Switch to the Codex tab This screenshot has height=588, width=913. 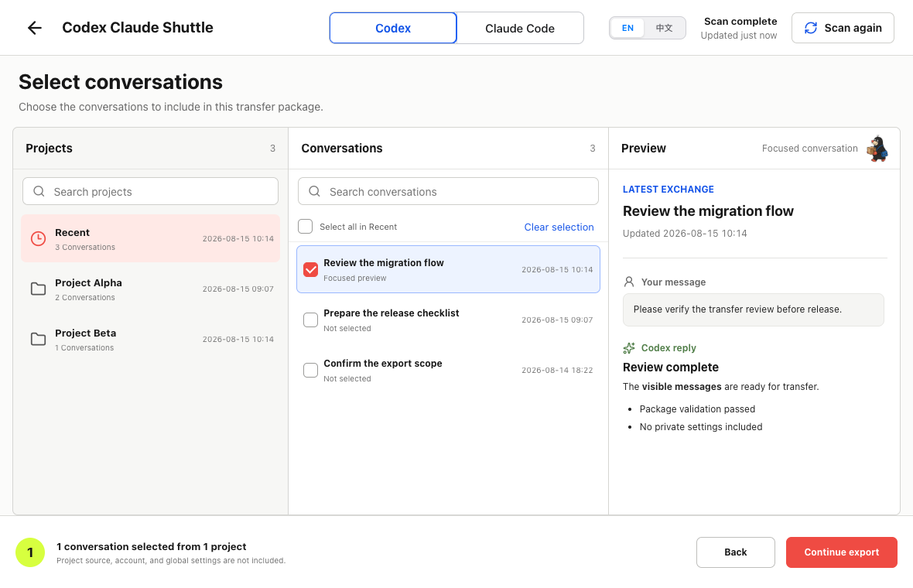tap(393, 28)
